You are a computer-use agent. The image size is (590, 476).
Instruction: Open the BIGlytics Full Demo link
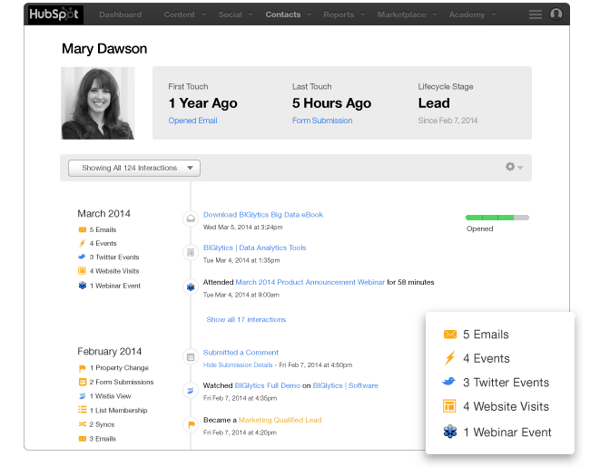point(268,385)
